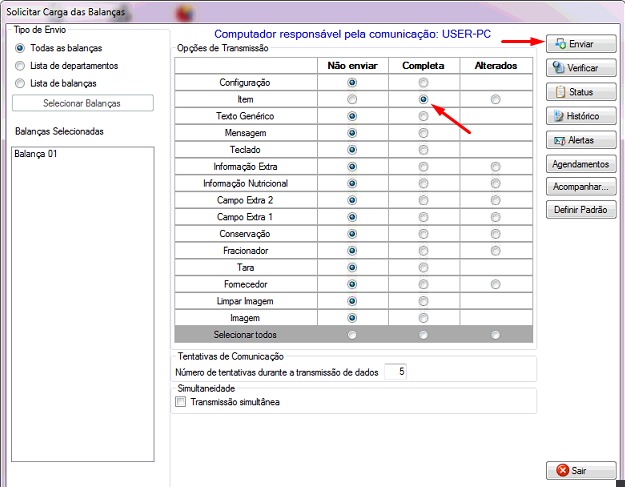625x487 pixels.
Task: Set Tara to Completa
Action: tap(423, 267)
